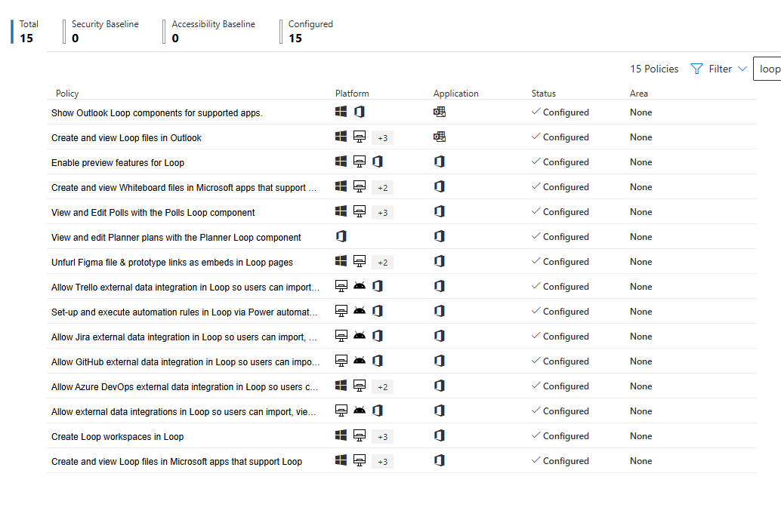Click Outlook application icon in Create Loop files in Outlook row
The image size is (781, 532).
click(440, 137)
